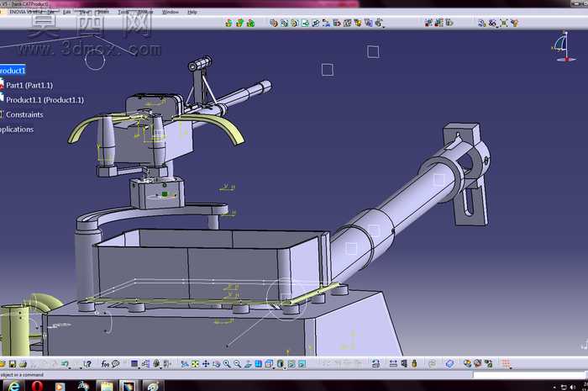Click the Measure Item icon
This screenshot has width=588, height=391.
(404, 363)
